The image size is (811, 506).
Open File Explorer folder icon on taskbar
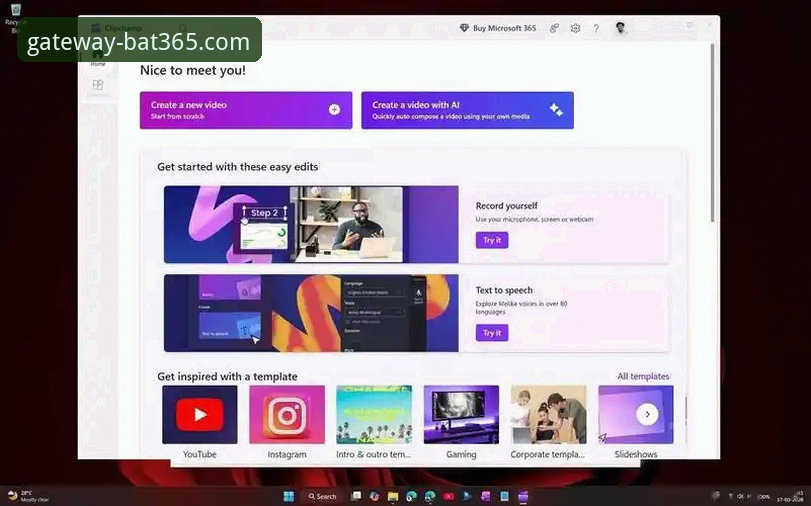pyautogui.click(x=393, y=496)
